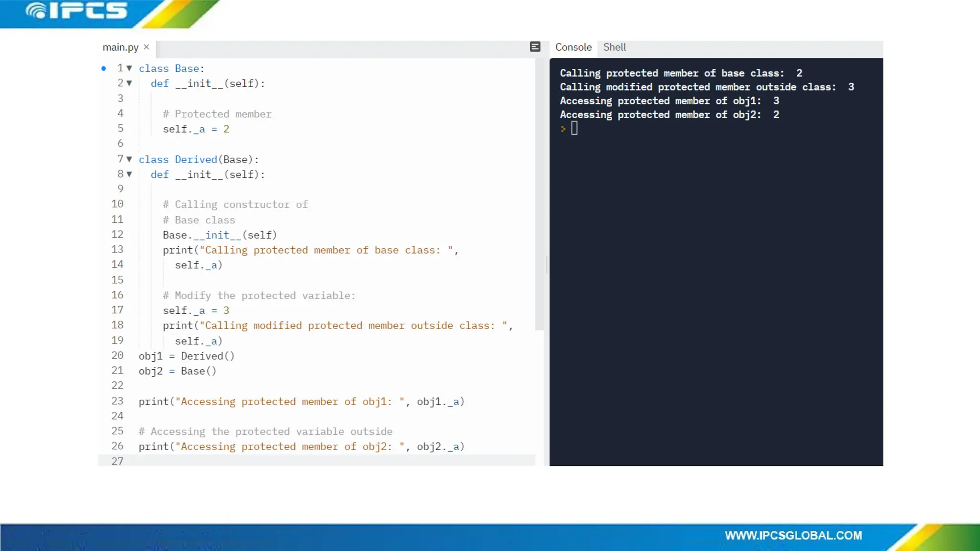
Task: Click the obj1 = Derived() code line
Action: tap(187, 356)
